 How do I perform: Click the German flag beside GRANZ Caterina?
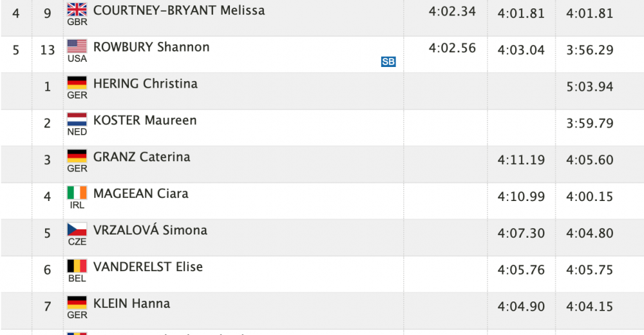(77, 156)
